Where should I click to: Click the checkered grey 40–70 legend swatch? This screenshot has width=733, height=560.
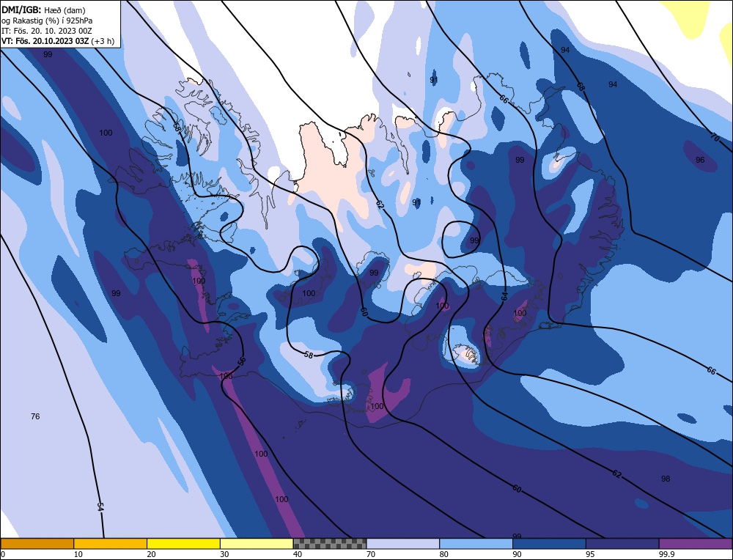point(330,543)
